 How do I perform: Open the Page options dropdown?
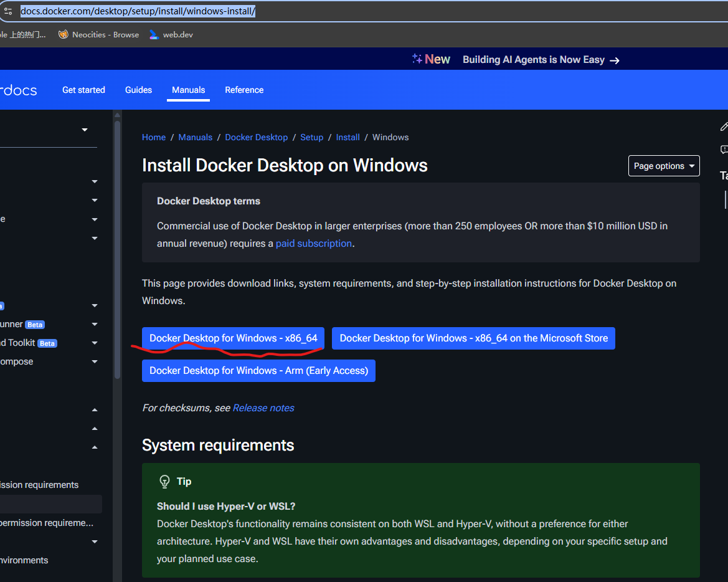(x=664, y=166)
